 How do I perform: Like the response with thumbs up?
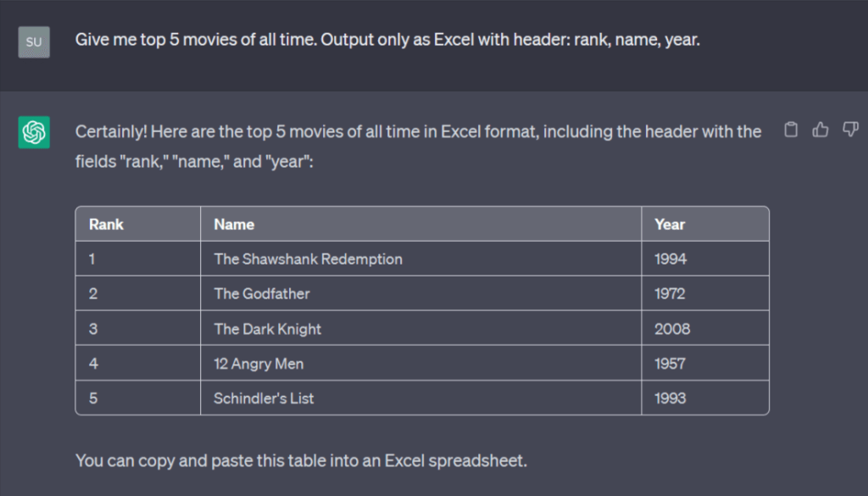(821, 130)
